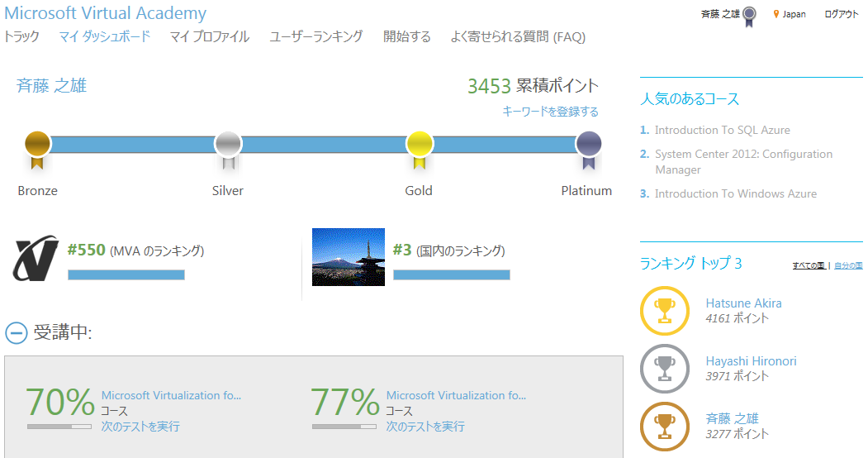Collapse the 受講中 section
Screen dimensions: 868x458
(17, 332)
